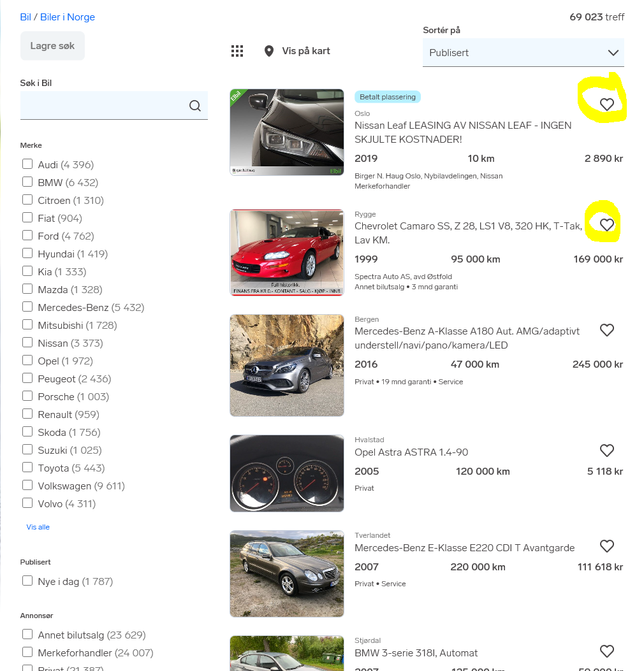The height and width of the screenshot is (671, 644).
Task: Check the Kia brand filter
Action: click(27, 271)
